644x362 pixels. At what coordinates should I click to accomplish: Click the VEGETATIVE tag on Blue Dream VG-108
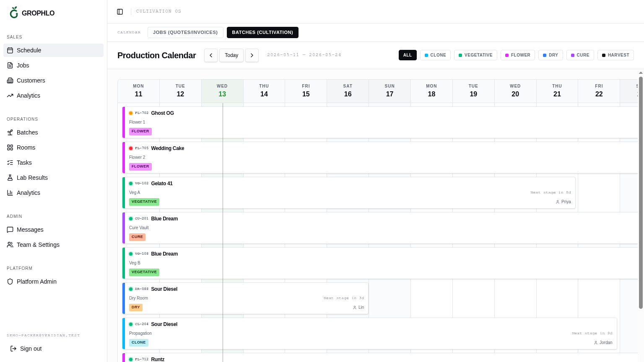[144, 272]
